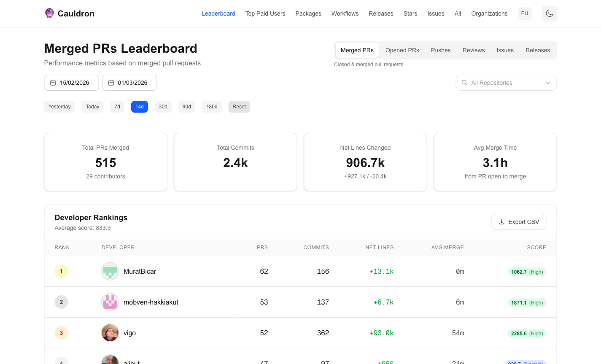601x364 pixels.
Task: Switch the range to 30d
Action: click(x=163, y=106)
